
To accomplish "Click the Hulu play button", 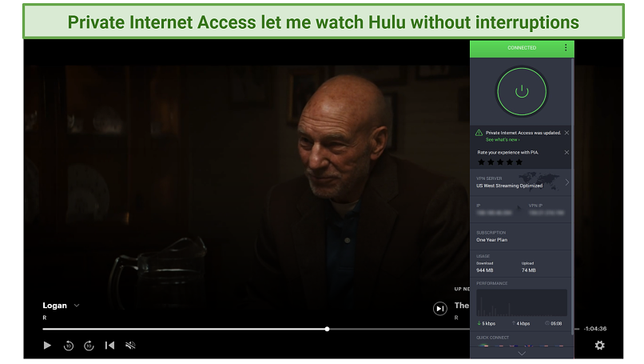I will 47,346.
